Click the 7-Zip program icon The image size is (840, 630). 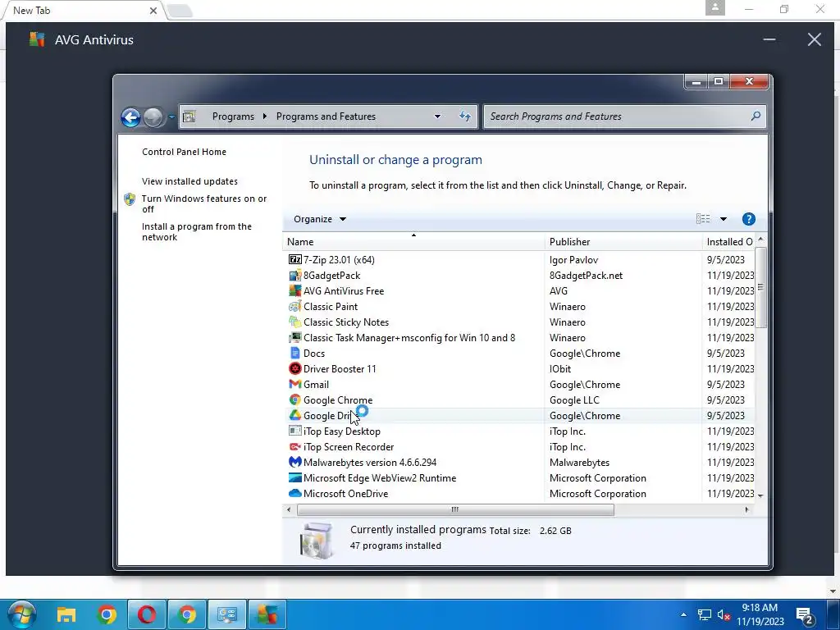pos(294,260)
